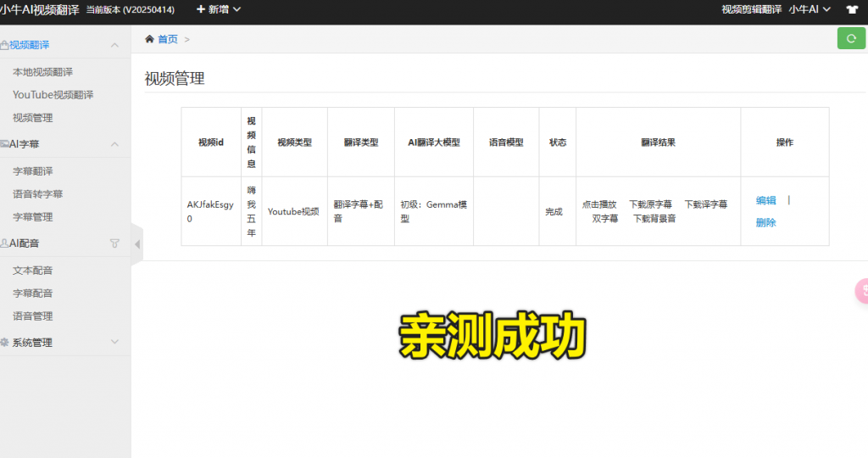The image size is (868, 458).
Task: Click the filter icon beside AI配音
Action: pos(114,243)
